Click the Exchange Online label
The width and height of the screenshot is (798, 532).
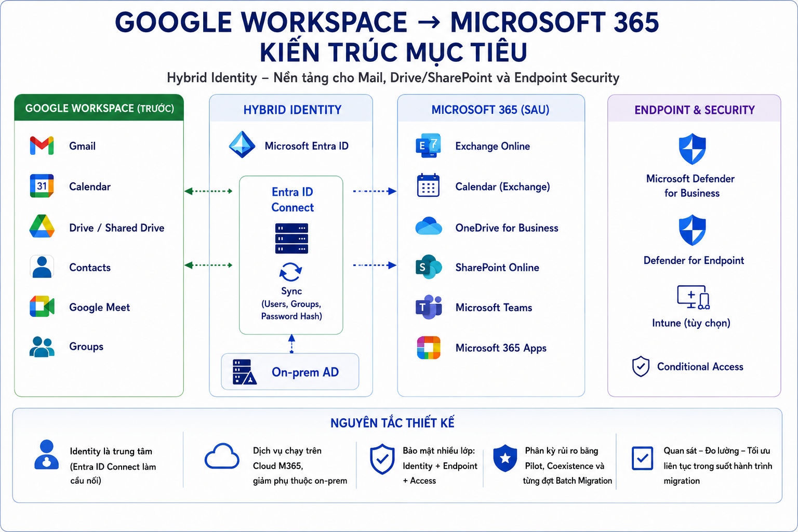tap(493, 147)
